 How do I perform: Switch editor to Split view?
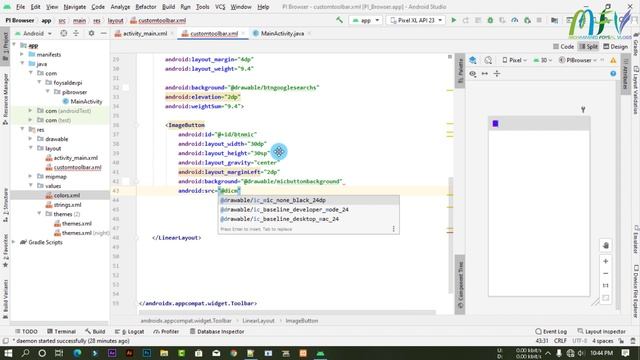[x=589, y=47]
